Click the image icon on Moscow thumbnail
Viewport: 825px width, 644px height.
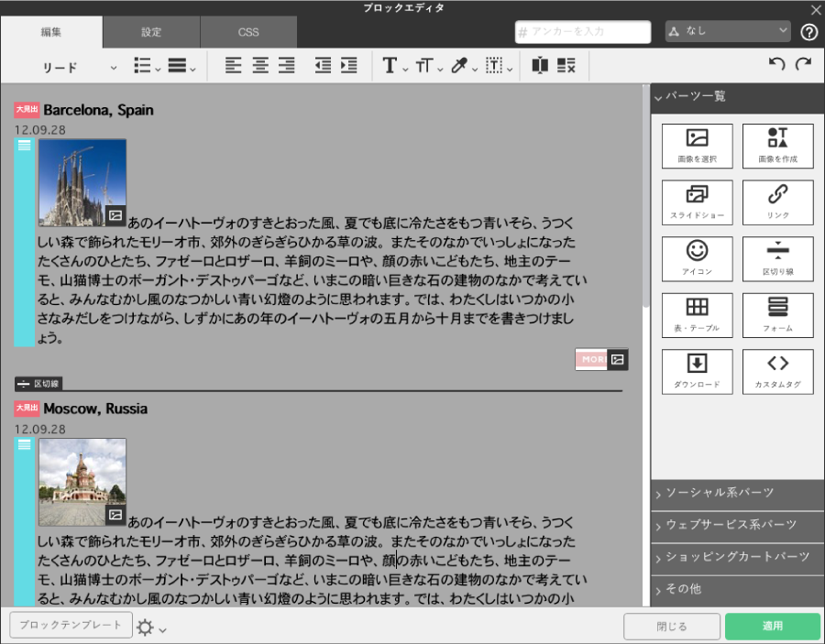(x=115, y=515)
